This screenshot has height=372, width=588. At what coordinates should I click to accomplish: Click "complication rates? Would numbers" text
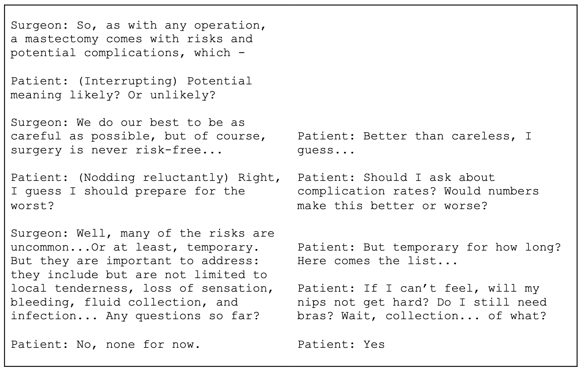pos(418,192)
